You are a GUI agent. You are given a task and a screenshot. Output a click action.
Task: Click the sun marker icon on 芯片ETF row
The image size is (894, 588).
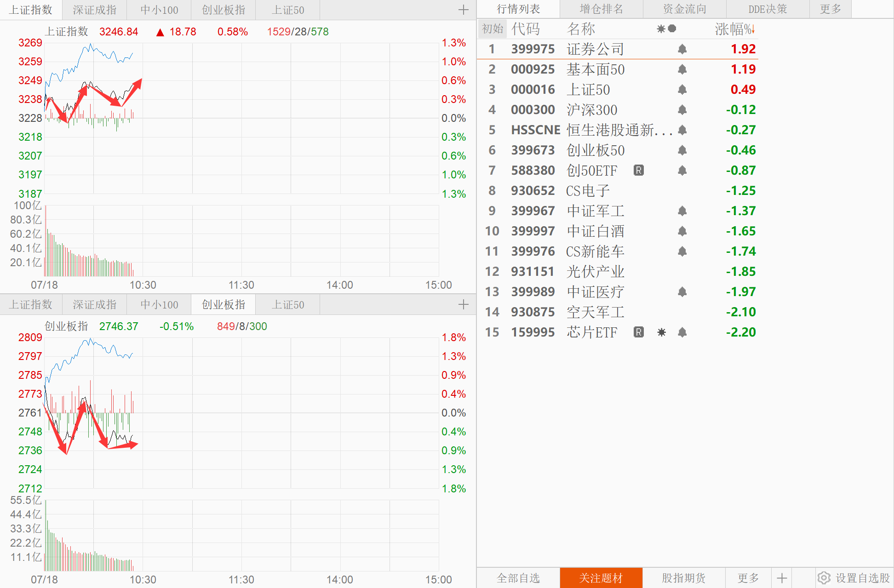point(661,332)
